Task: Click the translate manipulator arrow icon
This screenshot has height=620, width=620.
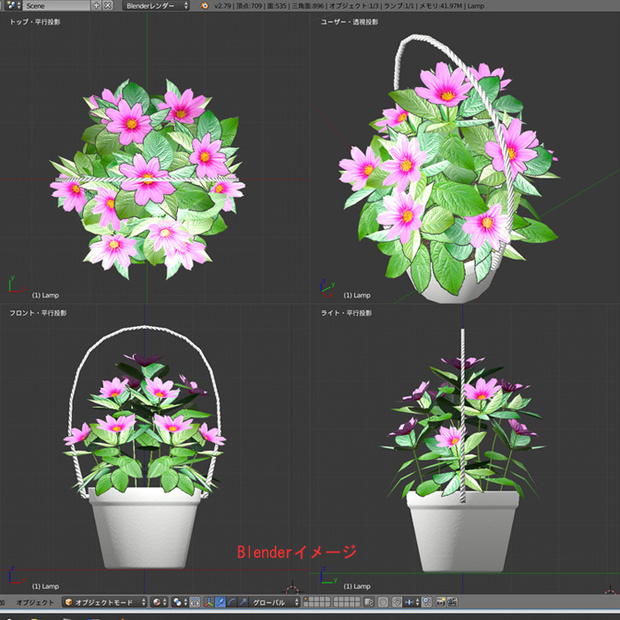Action: pyautogui.click(x=220, y=602)
